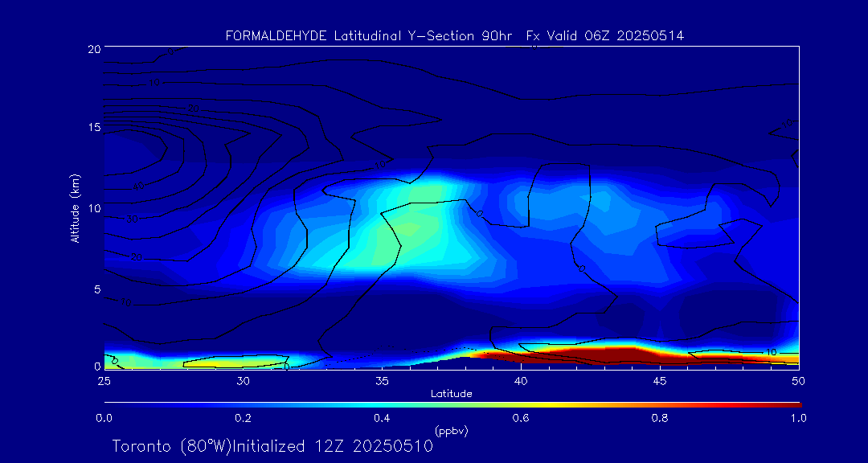Click altitude tick label 20
Viewport: 868px width, 463px height.
[93, 48]
